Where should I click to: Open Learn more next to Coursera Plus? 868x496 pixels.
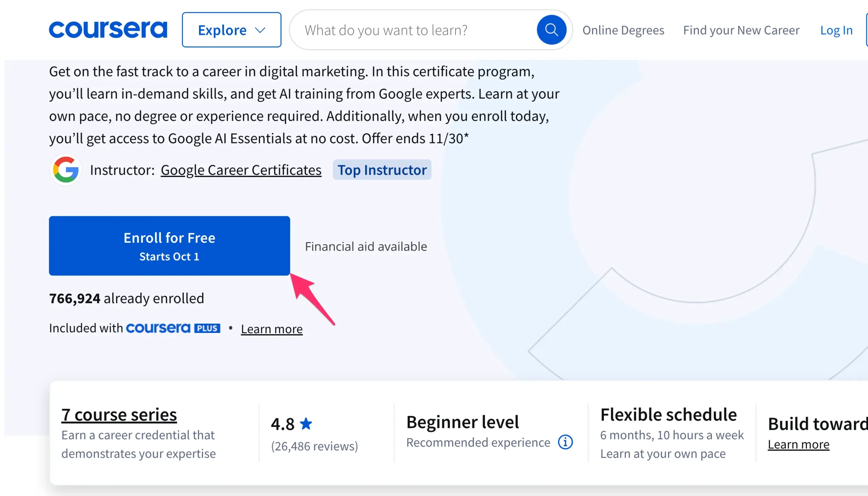272,329
